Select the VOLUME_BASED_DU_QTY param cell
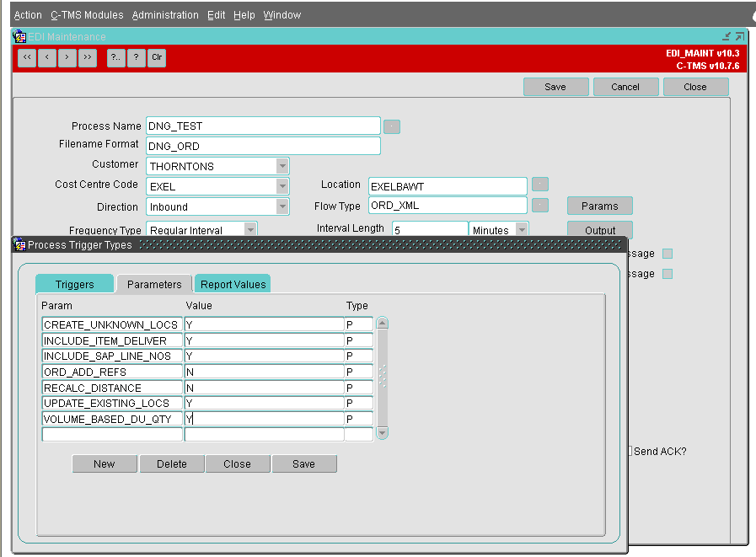This screenshot has height=557, width=756. click(112, 419)
